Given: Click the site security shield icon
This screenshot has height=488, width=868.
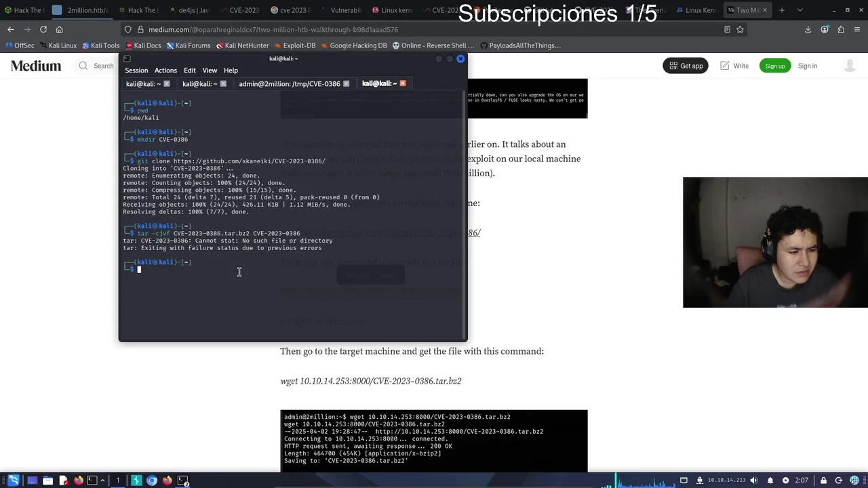Looking at the screenshot, I should coord(127,30).
